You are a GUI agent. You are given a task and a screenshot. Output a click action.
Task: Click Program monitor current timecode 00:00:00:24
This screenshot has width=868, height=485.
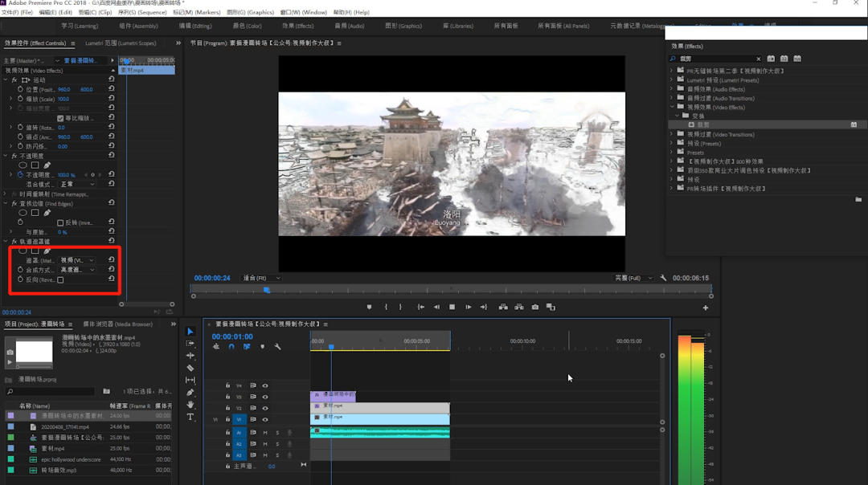pyautogui.click(x=212, y=278)
